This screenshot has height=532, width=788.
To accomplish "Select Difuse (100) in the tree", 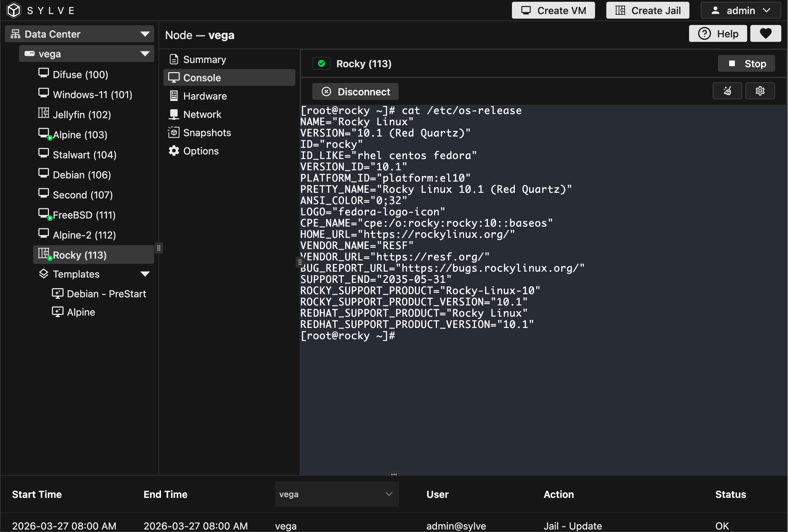I will coord(94,74).
